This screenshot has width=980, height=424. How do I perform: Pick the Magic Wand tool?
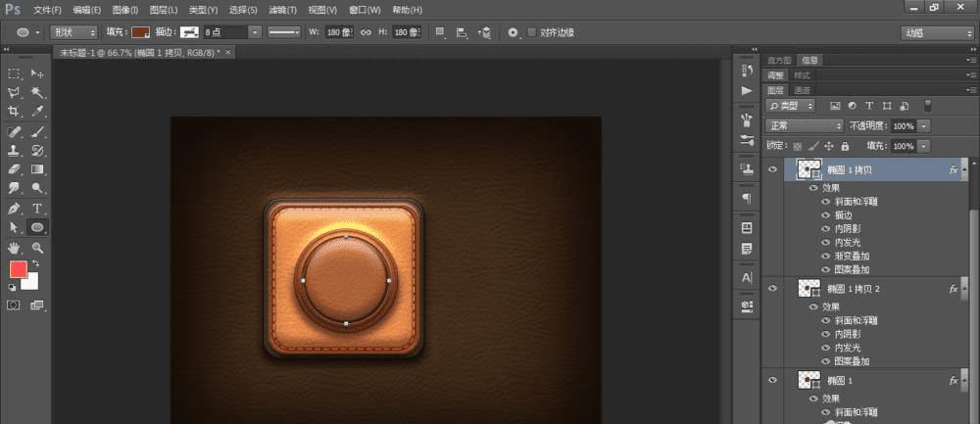tap(38, 92)
